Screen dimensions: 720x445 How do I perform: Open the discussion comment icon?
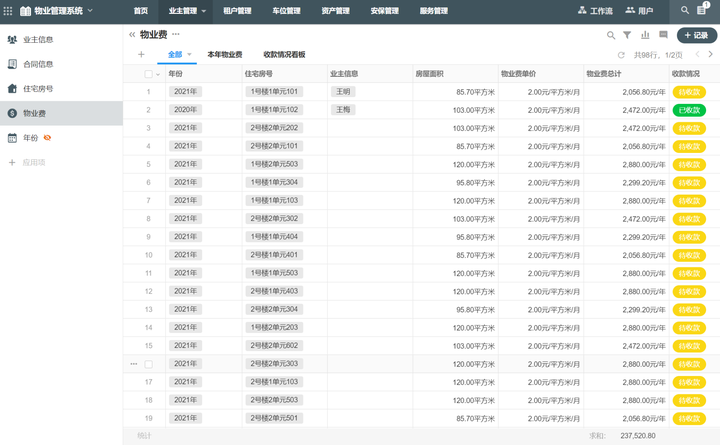(x=663, y=35)
